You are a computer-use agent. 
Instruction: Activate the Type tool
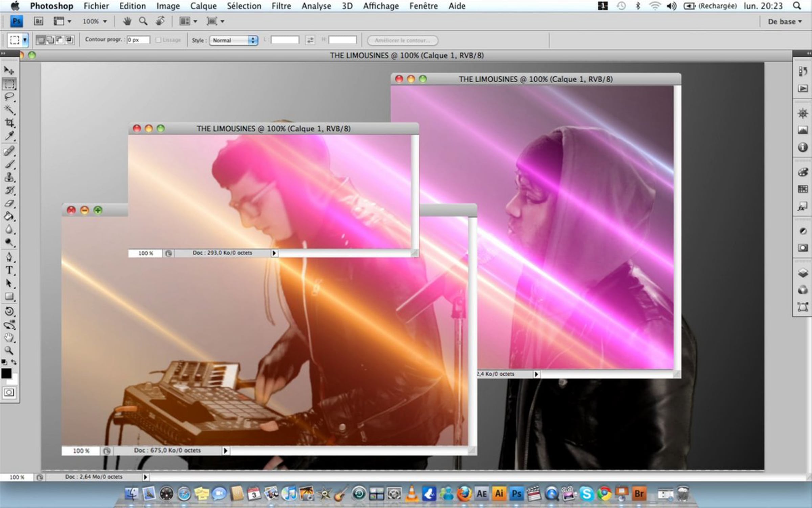point(9,270)
